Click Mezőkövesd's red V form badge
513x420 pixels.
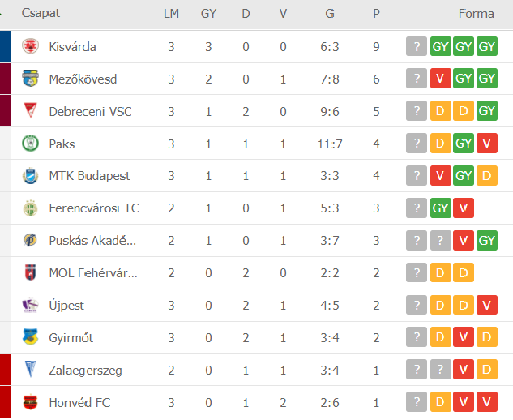click(x=440, y=79)
